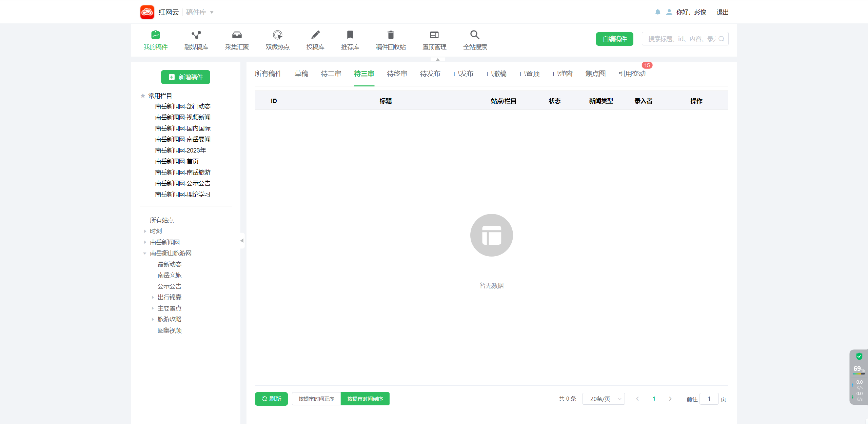Image resolution: width=868 pixels, height=424 pixels.
Task: Click the 刷新 refresh button
Action: pos(271,399)
